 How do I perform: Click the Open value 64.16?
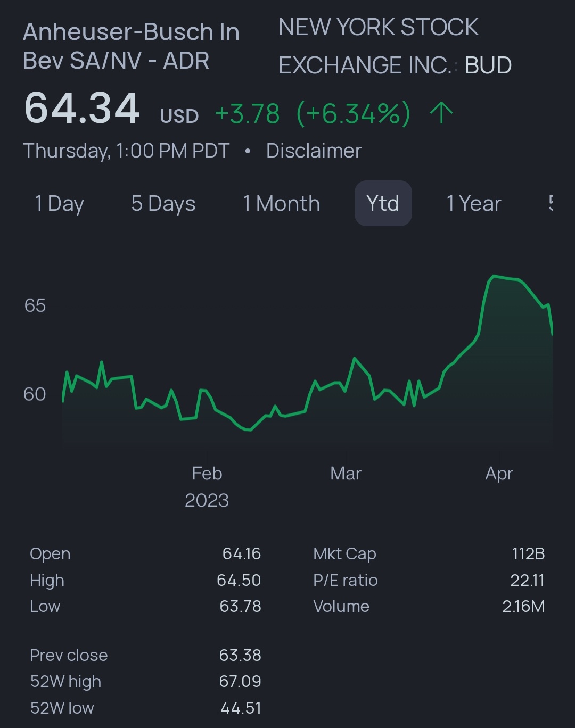242,553
